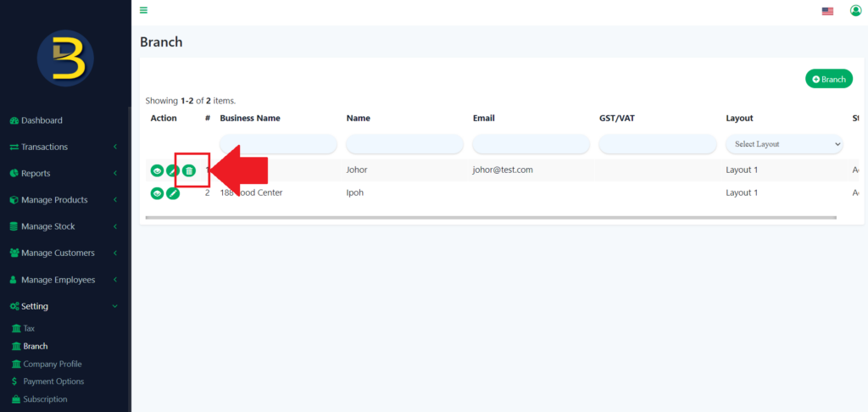View the Ipoh branch with eye icon

157,193
